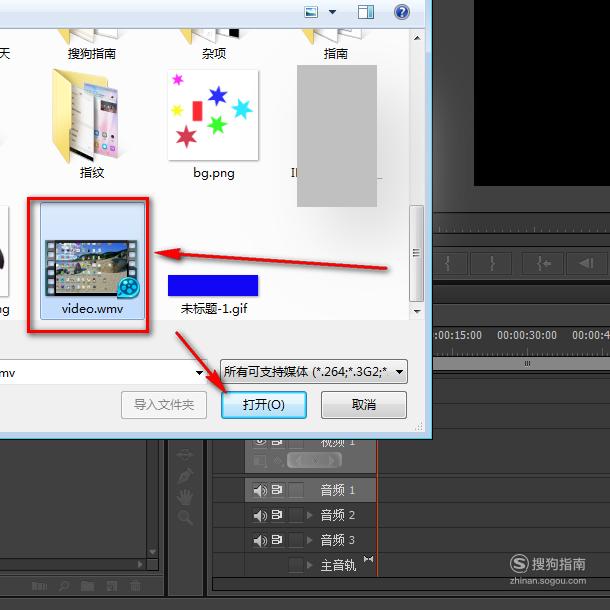Select the 搜狗指南 folder

(92, 46)
